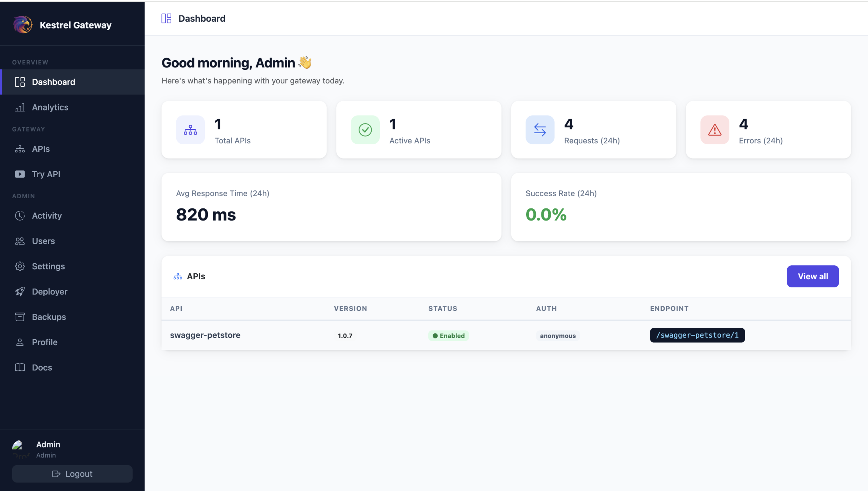This screenshot has width=868, height=491.
Task: Click Success Rate (24h) label
Action: click(561, 193)
